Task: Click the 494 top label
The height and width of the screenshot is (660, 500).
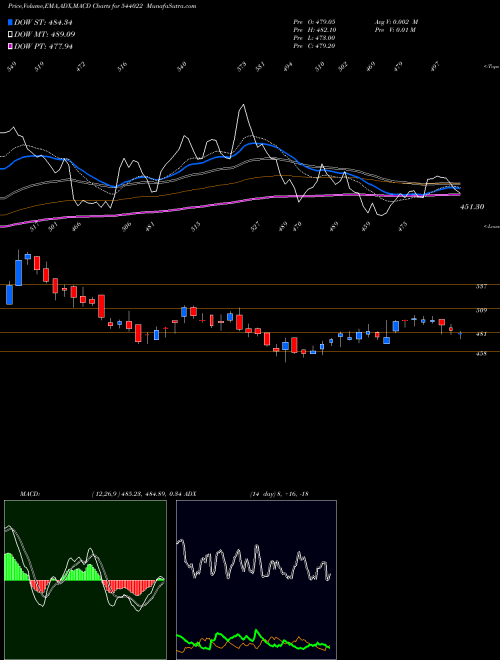Action: [x=288, y=67]
